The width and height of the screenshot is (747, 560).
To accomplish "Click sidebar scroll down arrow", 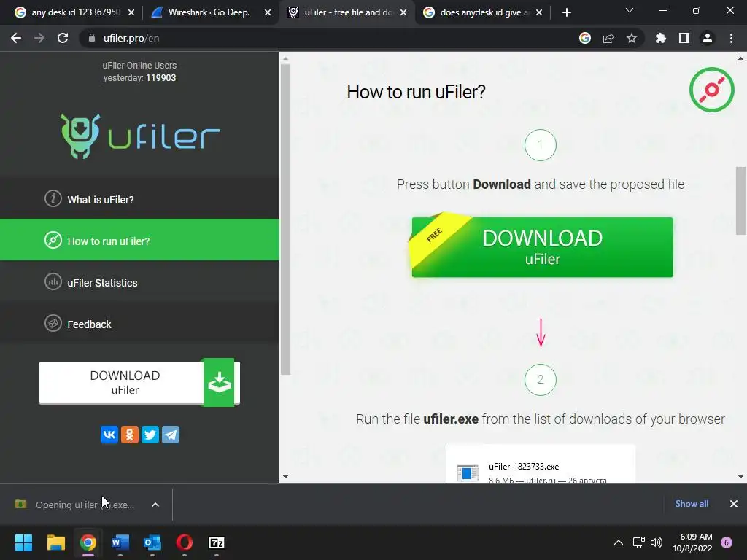I will click(x=285, y=477).
